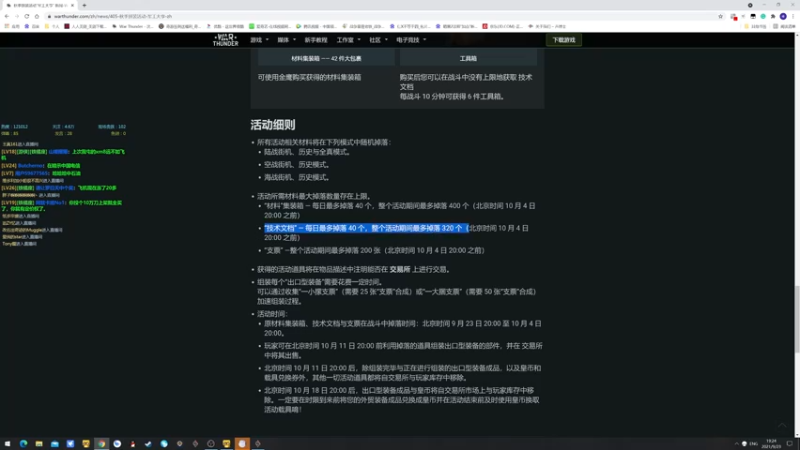Open the 其他书签 bookmarks folder
The width and height of the screenshot is (800, 450).
click(x=756, y=26)
